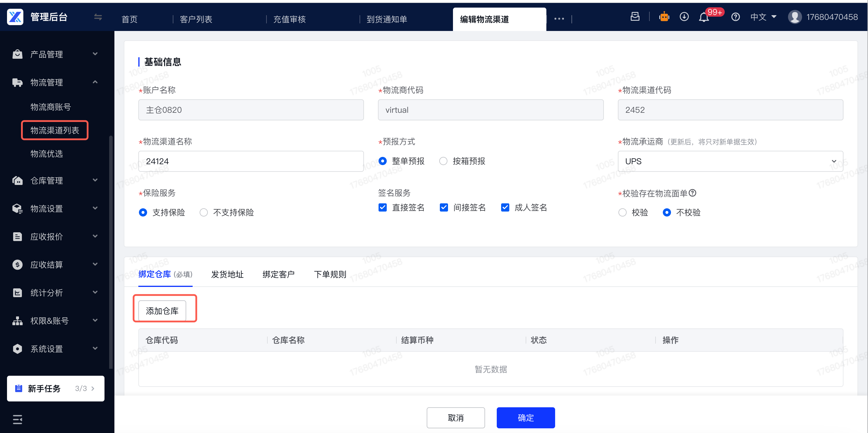Collapse the 物流管理 menu chevron

[95, 82]
